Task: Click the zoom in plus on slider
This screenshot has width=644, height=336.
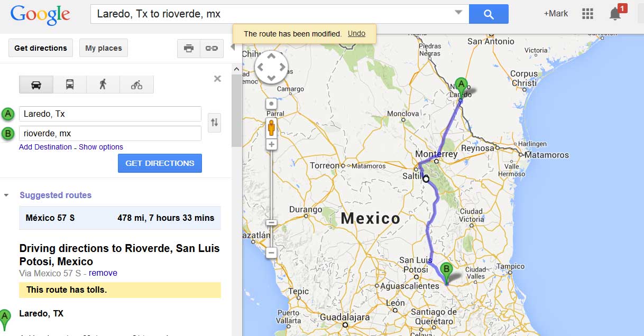Action: (271, 144)
